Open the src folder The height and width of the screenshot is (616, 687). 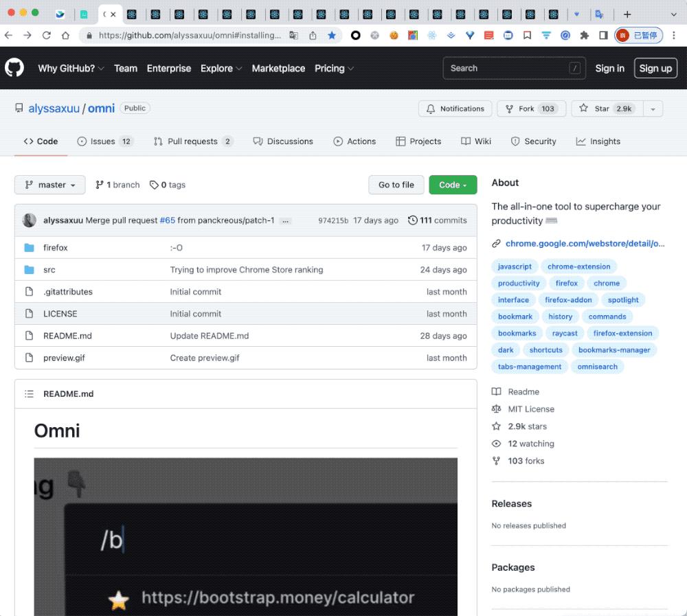pos(49,270)
